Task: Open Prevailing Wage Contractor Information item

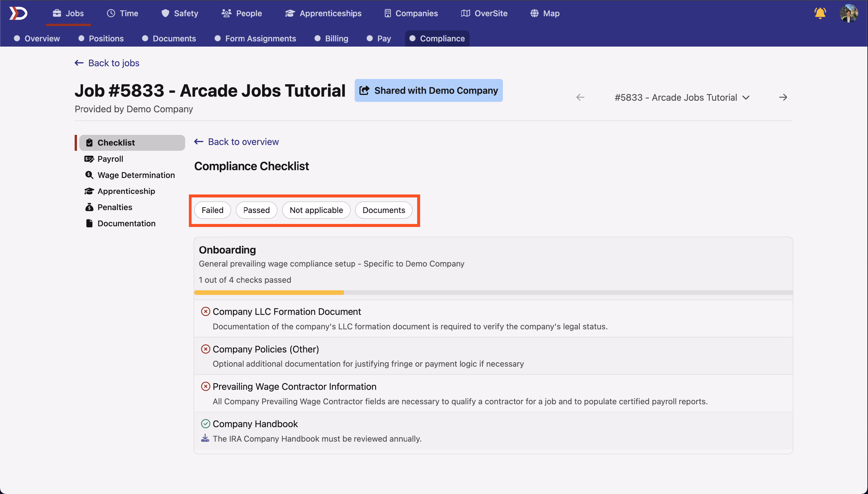Action: click(493, 393)
